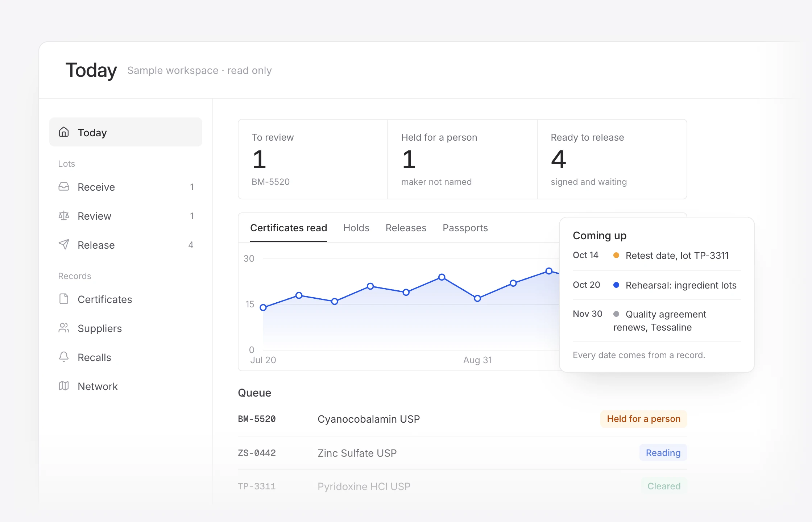Open Receive via its inbox icon

pyautogui.click(x=64, y=187)
